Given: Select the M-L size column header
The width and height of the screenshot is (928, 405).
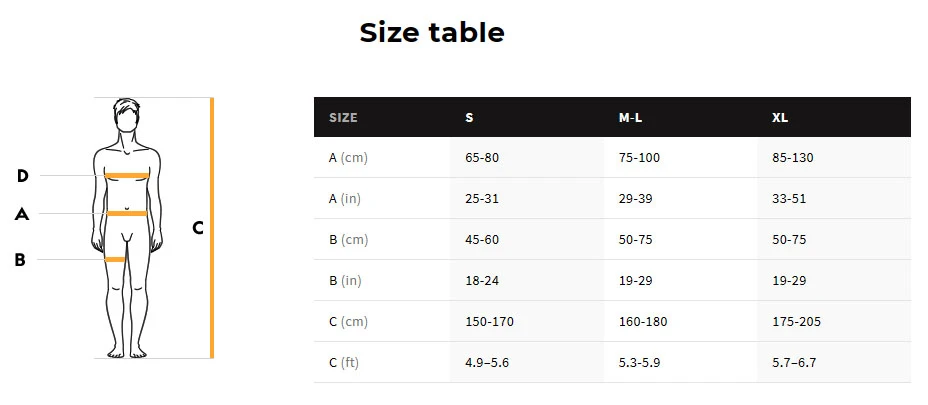Looking at the screenshot, I should click(x=630, y=117).
